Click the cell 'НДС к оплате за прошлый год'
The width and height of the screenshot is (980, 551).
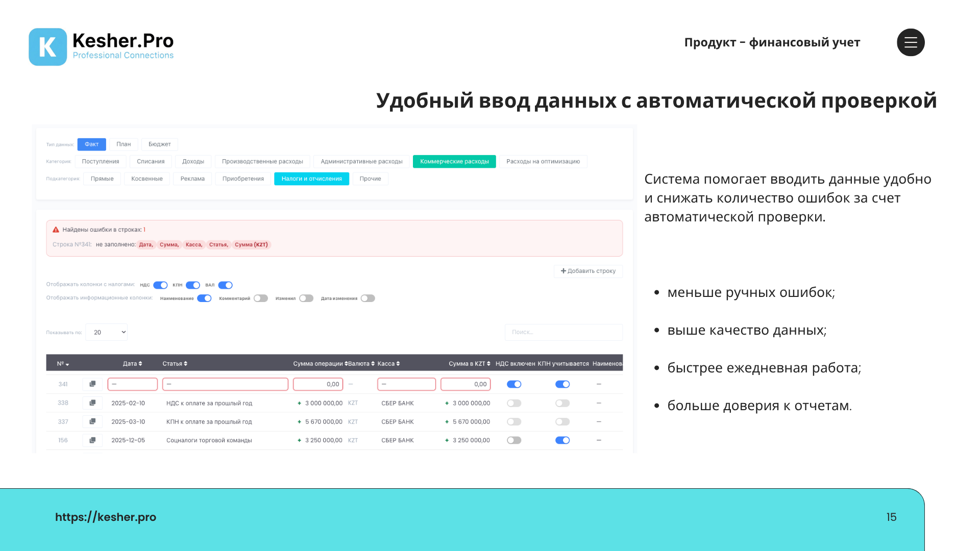click(x=209, y=403)
